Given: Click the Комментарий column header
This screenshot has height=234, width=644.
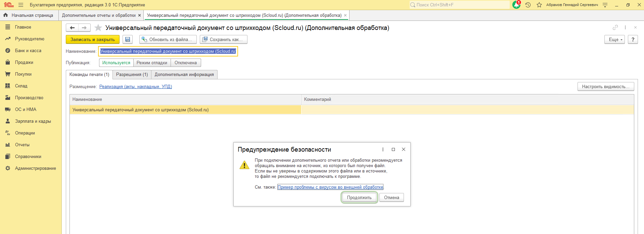Looking at the screenshot, I should (467, 100).
